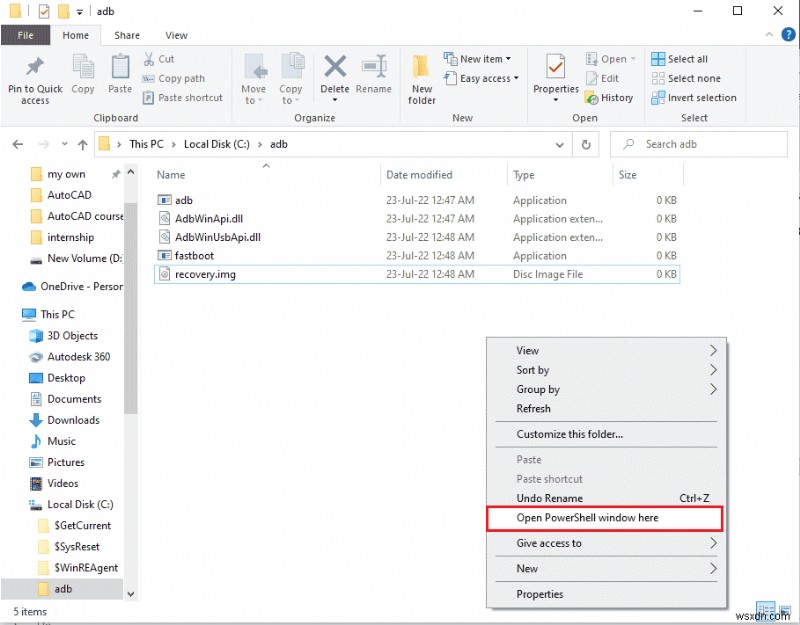
Task: Switch to the View ribbon tab
Action: point(176,35)
